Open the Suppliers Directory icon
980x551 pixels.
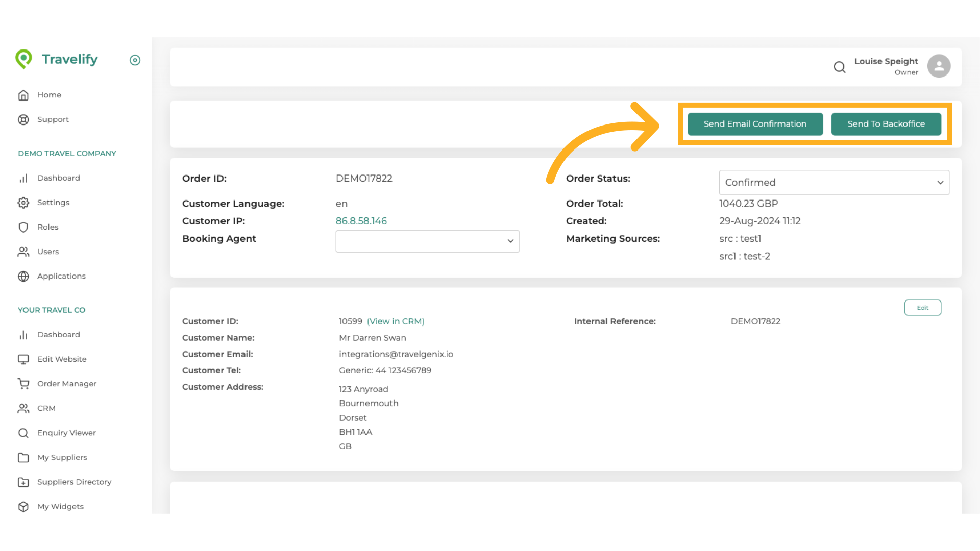23,482
